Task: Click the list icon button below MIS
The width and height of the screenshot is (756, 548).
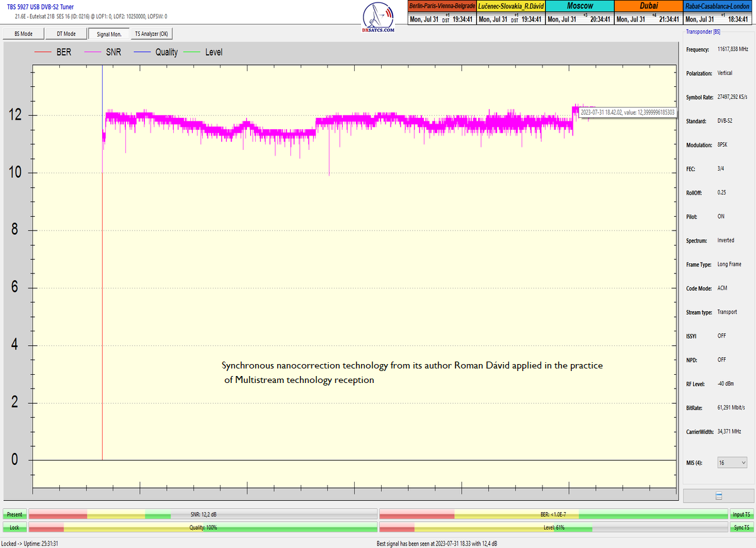Action: tap(718, 496)
